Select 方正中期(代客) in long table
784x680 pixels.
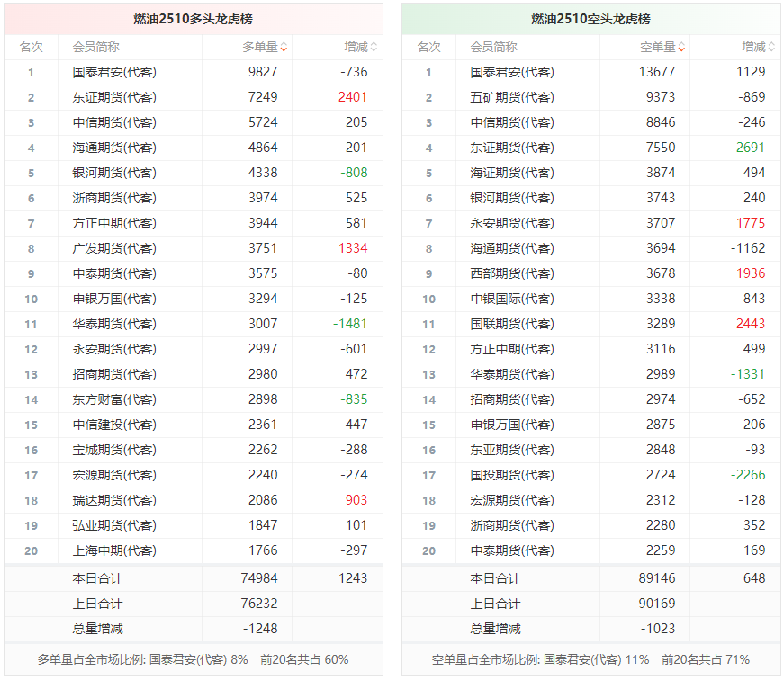tap(114, 223)
